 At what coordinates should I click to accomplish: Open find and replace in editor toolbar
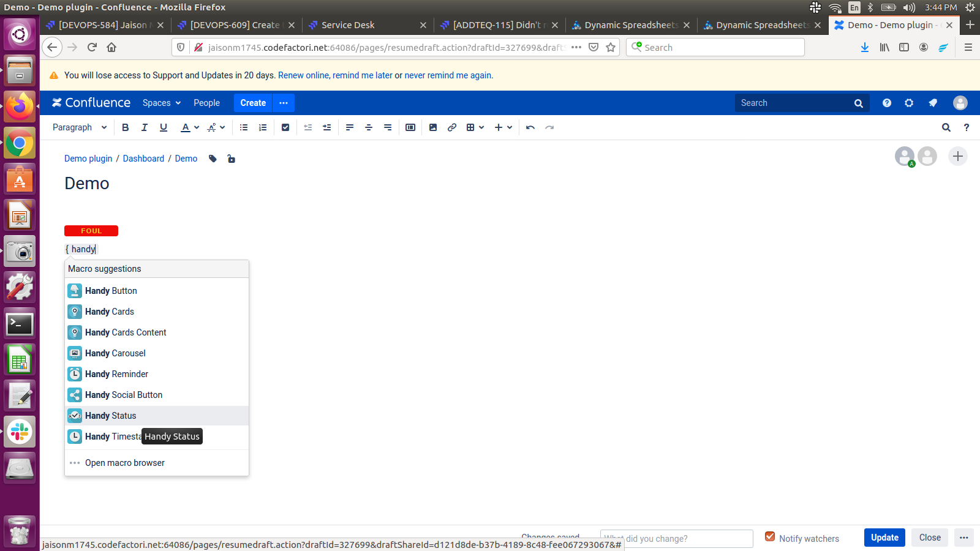pos(946,127)
